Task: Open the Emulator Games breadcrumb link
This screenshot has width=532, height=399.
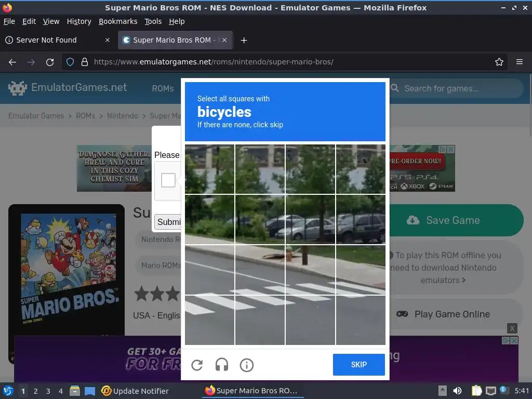Action: click(36, 116)
